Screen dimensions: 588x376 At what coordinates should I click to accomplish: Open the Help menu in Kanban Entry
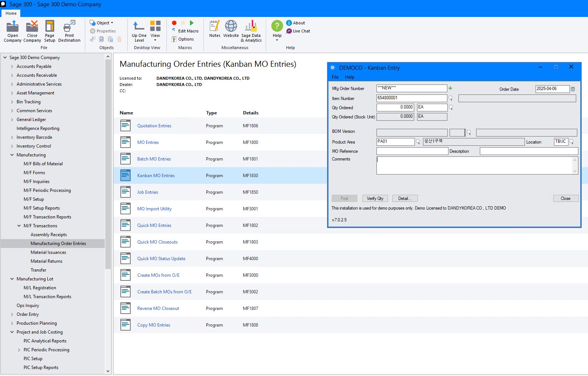tap(350, 77)
